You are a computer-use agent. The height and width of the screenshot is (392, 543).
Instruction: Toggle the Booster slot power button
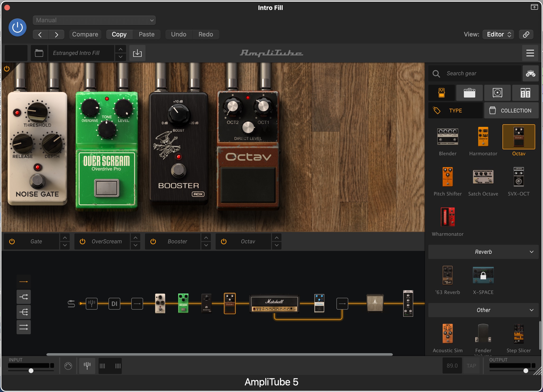(x=153, y=242)
